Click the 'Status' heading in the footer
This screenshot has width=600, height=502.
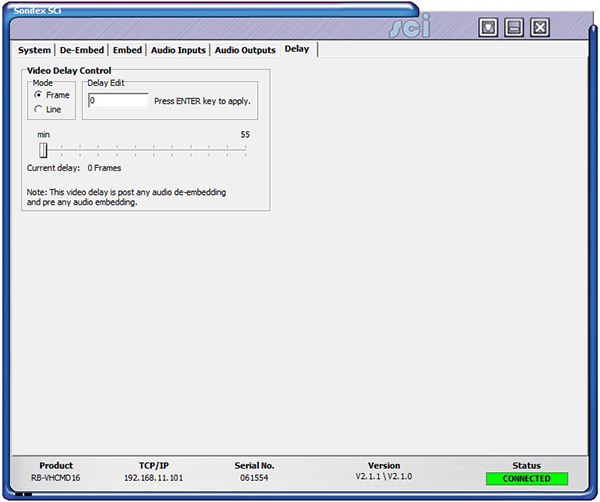point(527,466)
